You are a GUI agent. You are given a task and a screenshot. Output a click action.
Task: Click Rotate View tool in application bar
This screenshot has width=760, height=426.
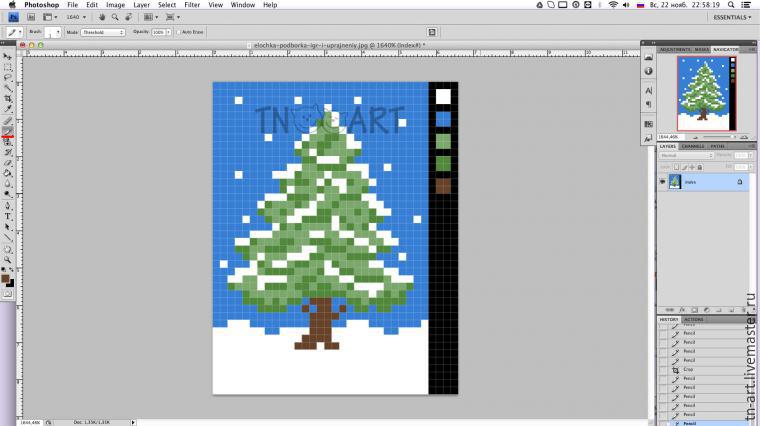128,17
